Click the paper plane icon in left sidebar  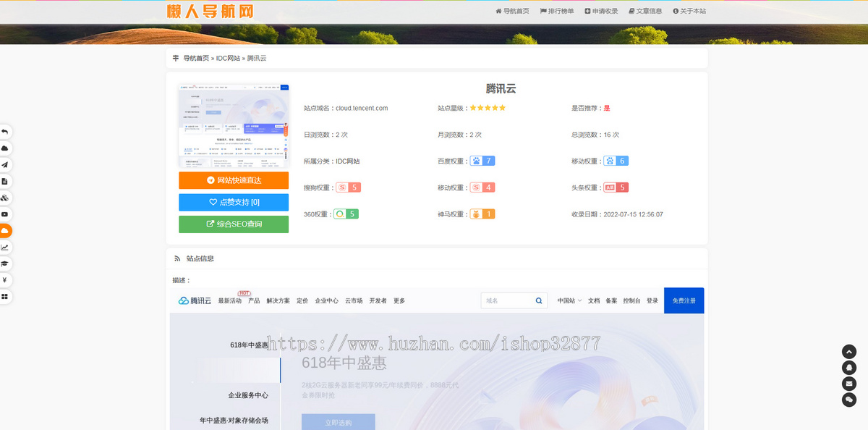(4, 164)
